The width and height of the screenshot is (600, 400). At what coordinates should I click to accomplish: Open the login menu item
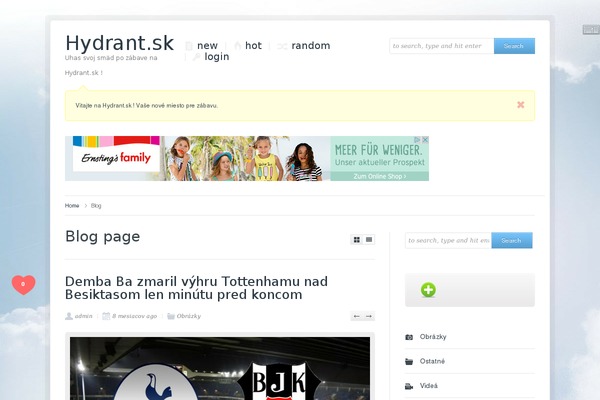(217, 57)
